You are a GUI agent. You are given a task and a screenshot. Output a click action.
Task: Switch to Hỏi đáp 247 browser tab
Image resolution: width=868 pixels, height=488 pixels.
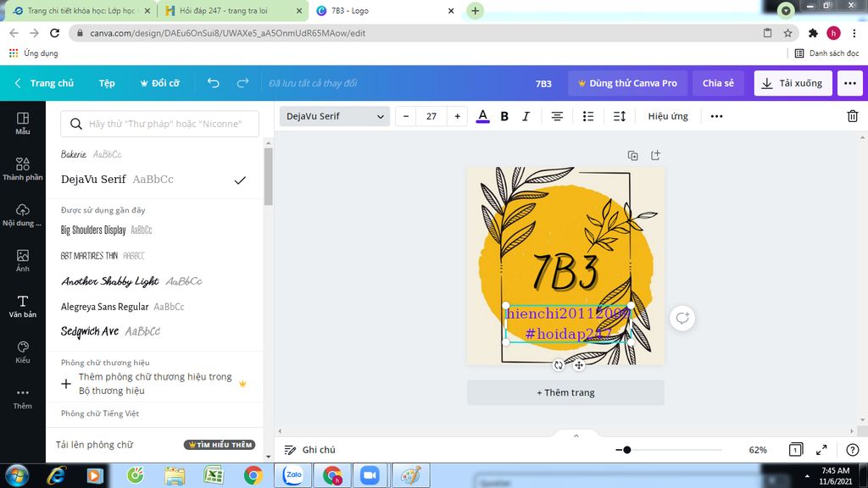[233, 10]
